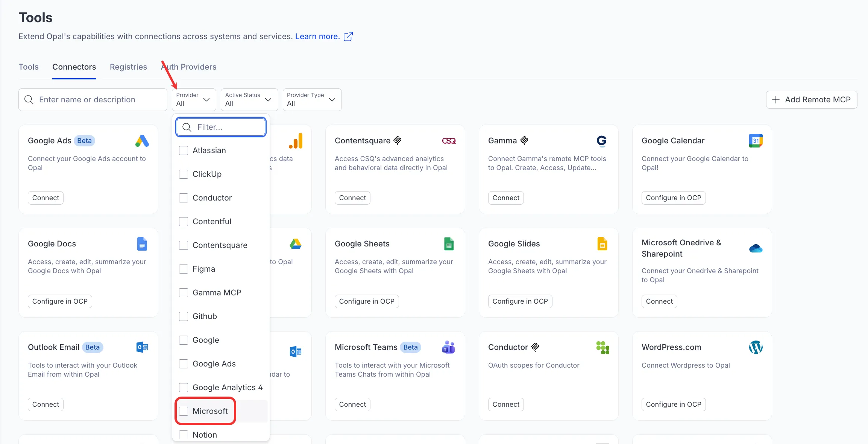Connect the Google Ads connector

(x=46, y=198)
